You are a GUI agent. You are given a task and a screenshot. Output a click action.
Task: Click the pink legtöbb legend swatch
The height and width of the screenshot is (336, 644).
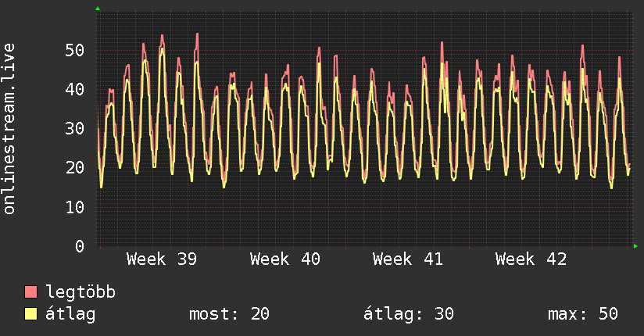30,291
